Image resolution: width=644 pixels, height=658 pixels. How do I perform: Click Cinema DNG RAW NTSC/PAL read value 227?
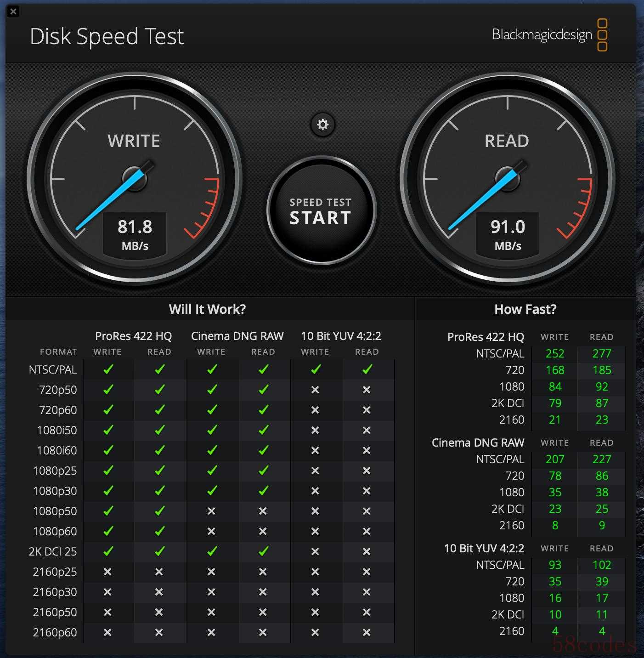click(x=602, y=459)
